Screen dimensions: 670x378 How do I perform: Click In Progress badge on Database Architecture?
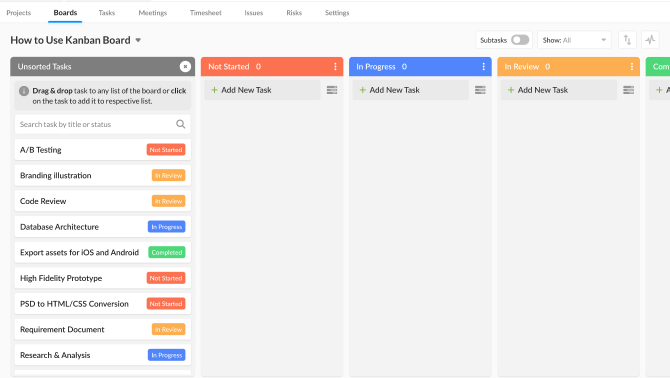point(167,227)
